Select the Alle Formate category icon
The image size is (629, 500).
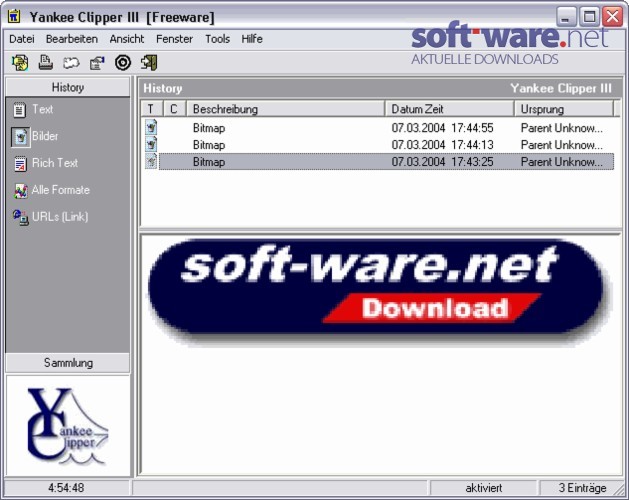(20, 191)
